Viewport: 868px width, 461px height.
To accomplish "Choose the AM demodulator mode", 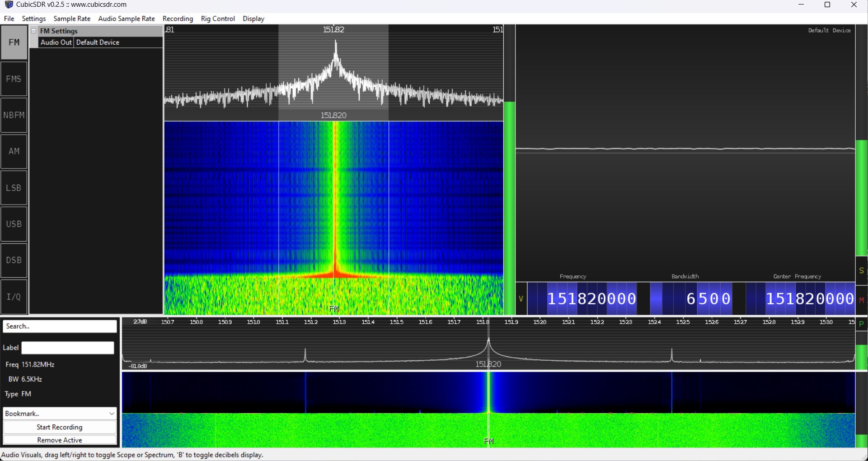I will pyautogui.click(x=14, y=151).
